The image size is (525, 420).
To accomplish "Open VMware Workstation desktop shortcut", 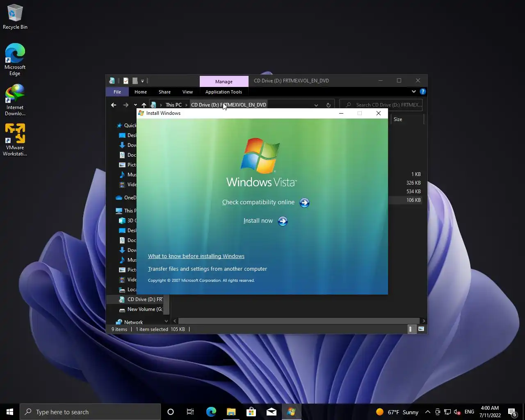I will point(15,140).
